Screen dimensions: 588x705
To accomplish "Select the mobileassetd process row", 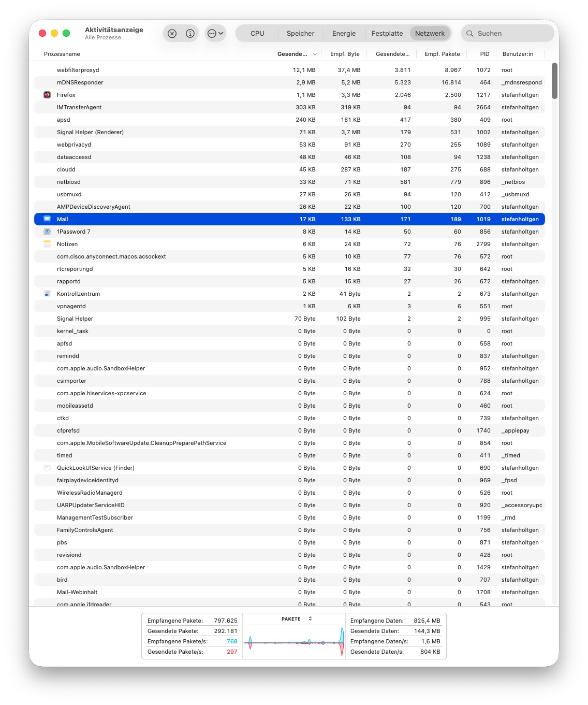I will 289,406.
